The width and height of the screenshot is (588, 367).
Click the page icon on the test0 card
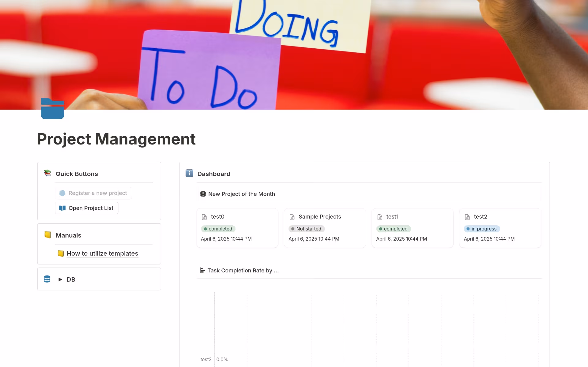(x=205, y=217)
